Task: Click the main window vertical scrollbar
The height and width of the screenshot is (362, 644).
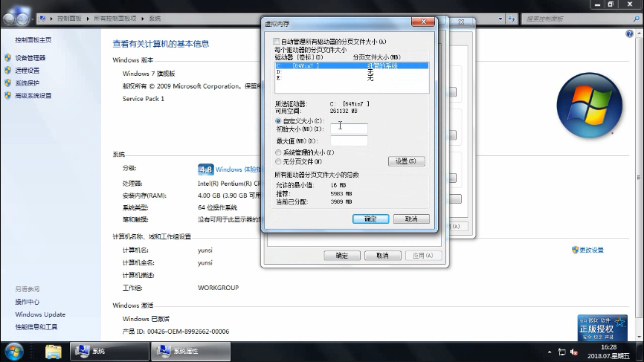Action: point(638,176)
